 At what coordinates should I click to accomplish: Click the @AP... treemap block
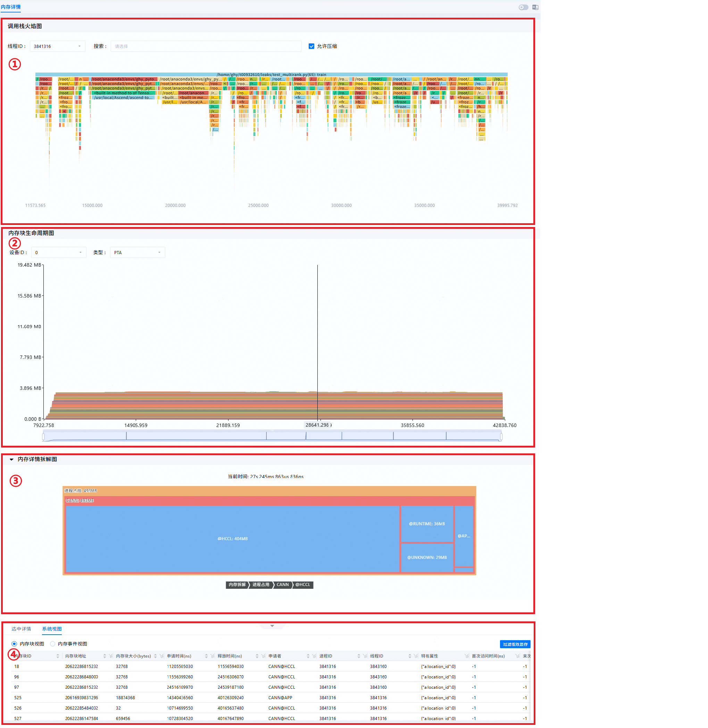(464, 536)
